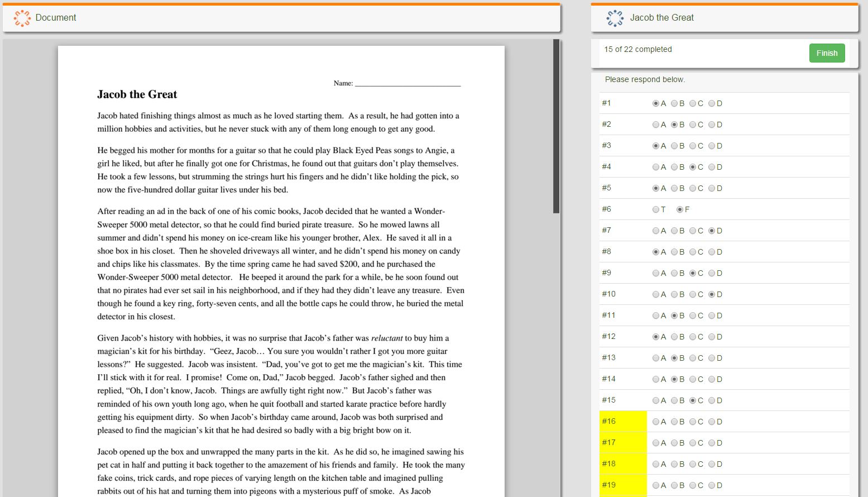
Task: Click the 'Please respond below.' instruction text
Action: pos(645,79)
